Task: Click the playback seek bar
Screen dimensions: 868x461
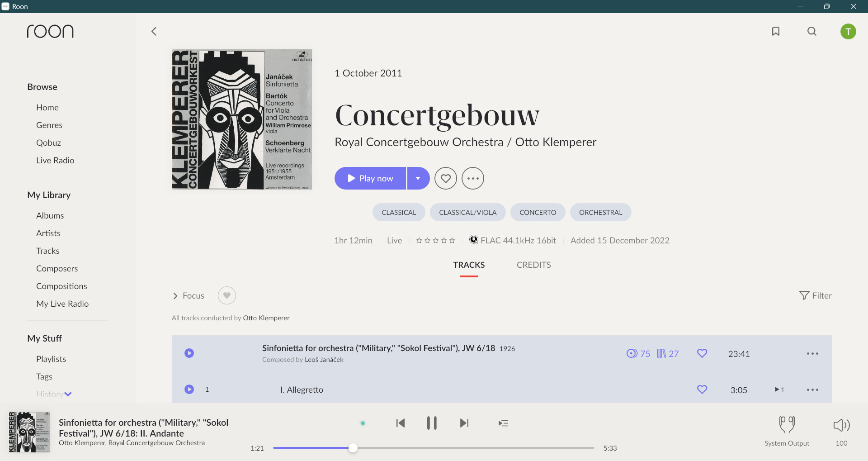Action: (434, 448)
